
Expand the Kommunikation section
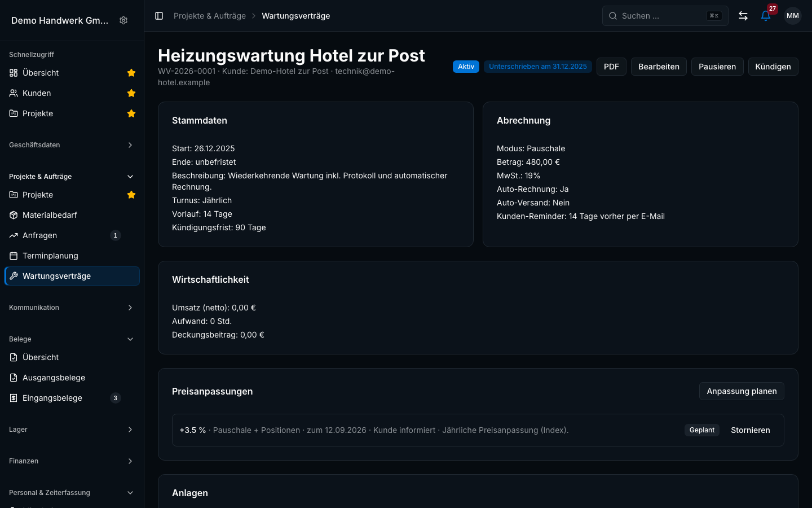pyautogui.click(x=72, y=308)
